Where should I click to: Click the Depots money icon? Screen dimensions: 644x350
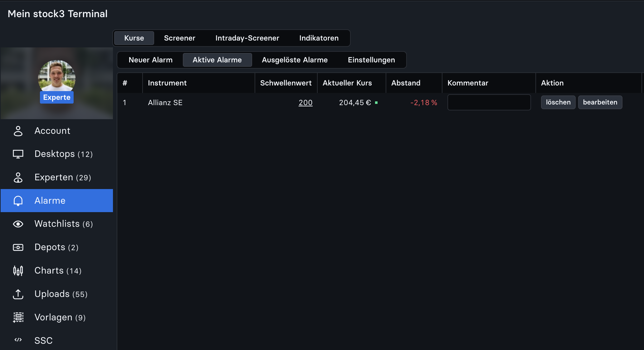pyautogui.click(x=18, y=247)
